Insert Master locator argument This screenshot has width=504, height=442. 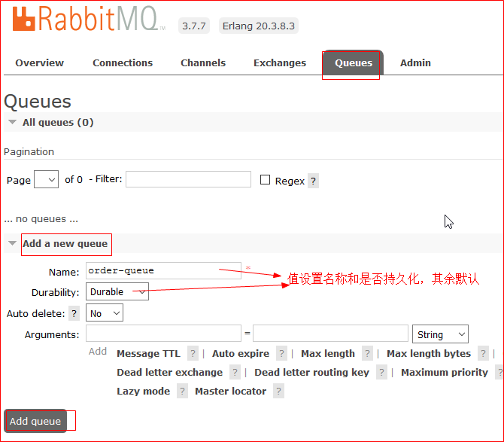coord(230,391)
